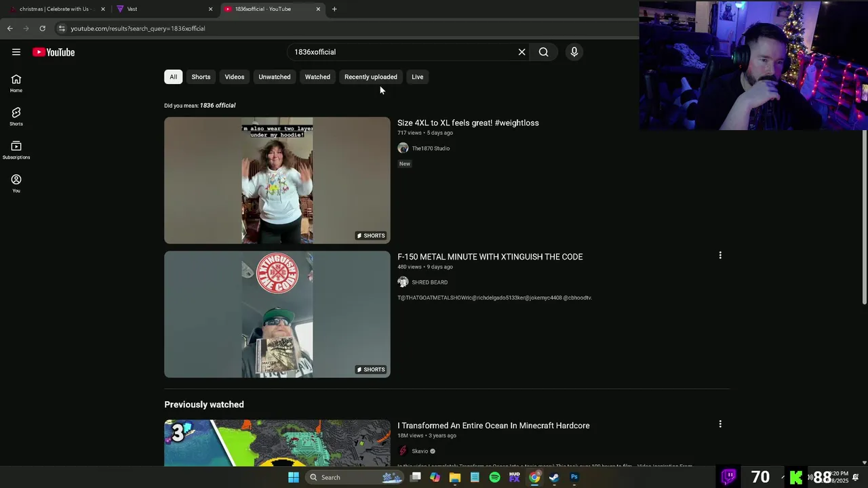Click the page vertical scrollbar thumb

coord(864,217)
